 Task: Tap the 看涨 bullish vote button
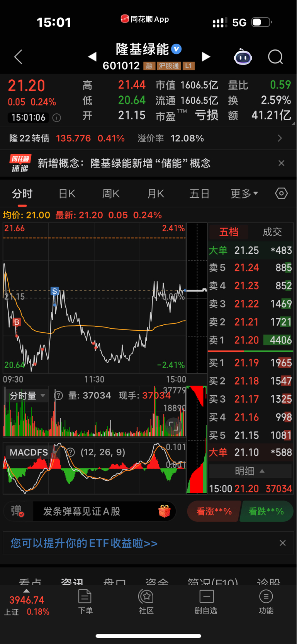pyautogui.click(x=214, y=511)
